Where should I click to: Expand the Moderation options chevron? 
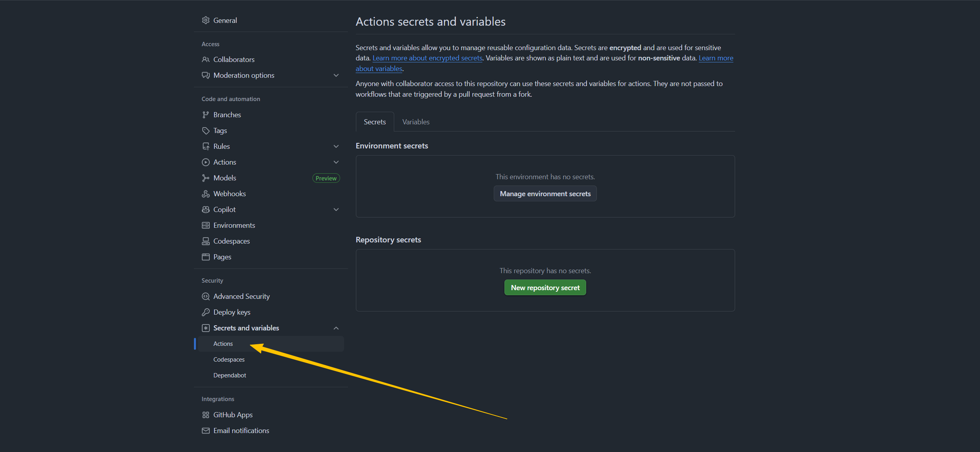click(336, 75)
